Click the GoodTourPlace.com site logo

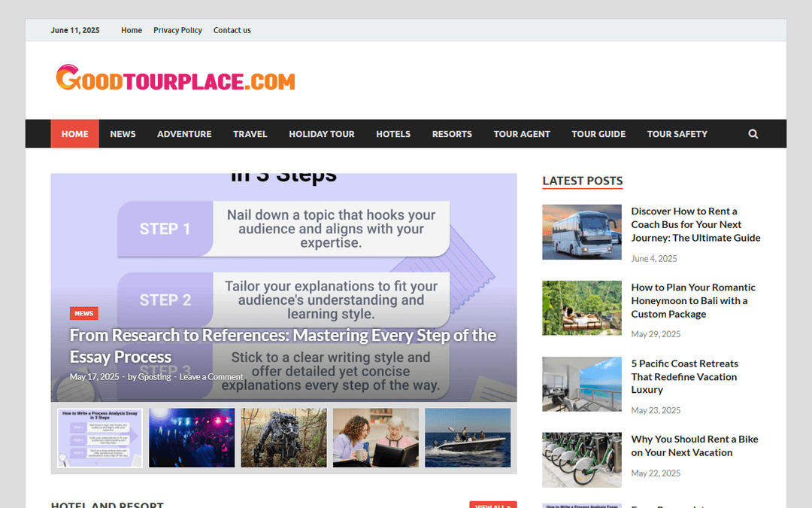pyautogui.click(x=175, y=78)
